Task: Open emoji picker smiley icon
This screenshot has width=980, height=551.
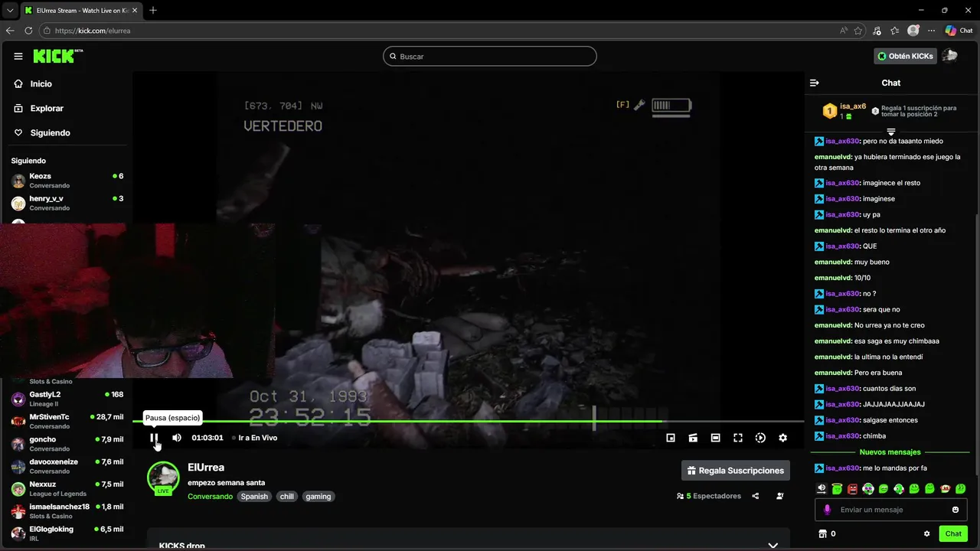Action: [955, 510]
